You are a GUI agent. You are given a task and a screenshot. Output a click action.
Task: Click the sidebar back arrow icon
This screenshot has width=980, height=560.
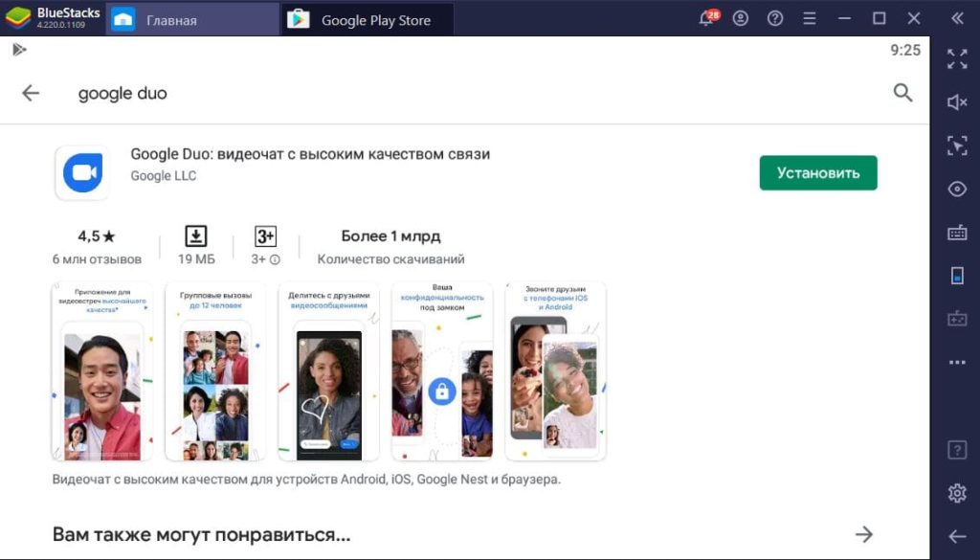tap(957, 536)
